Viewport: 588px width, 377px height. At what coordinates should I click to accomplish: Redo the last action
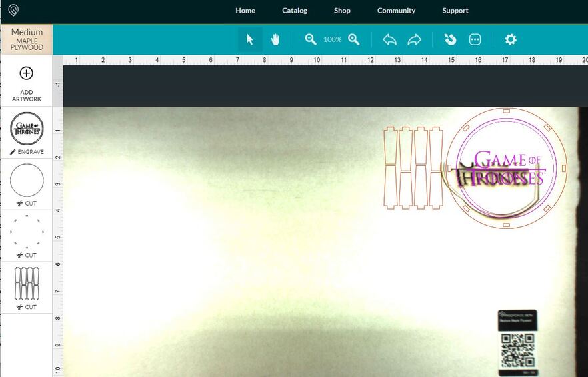(x=415, y=39)
